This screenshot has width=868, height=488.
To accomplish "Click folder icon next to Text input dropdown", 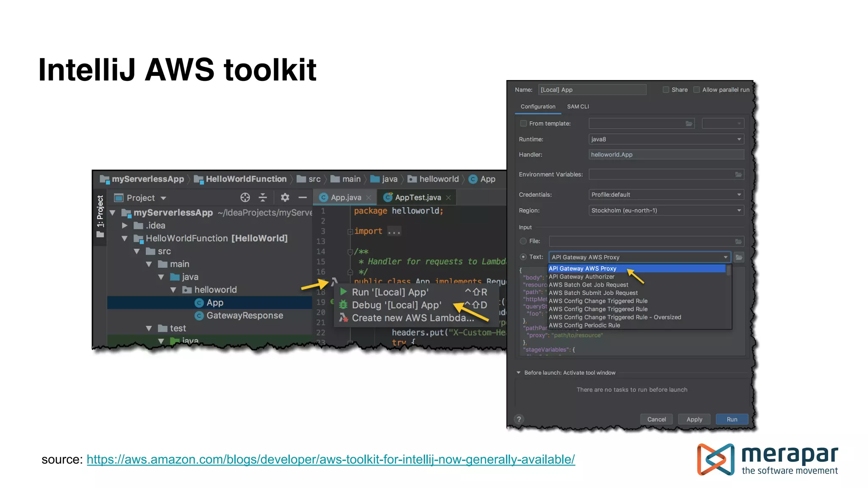I will click(739, 257).
